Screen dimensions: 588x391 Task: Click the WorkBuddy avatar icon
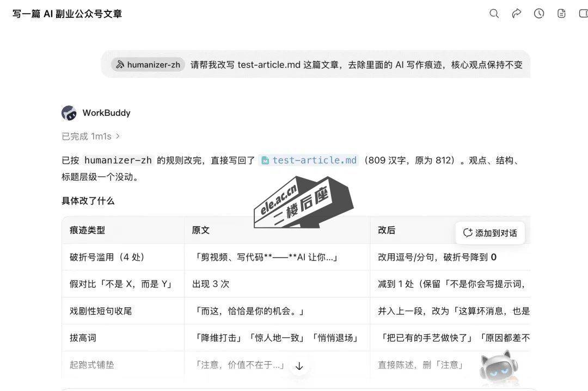point(69,113)
